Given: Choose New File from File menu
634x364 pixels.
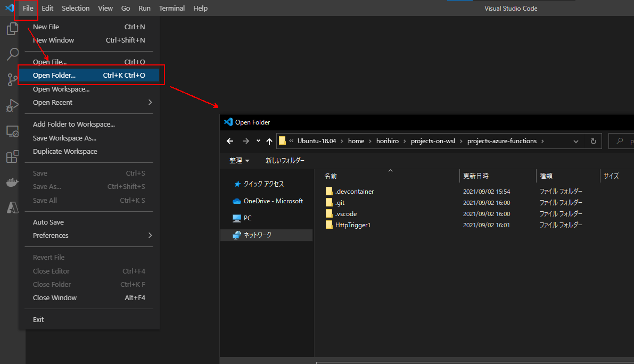Looking at the screenshot, I should 89,27.
